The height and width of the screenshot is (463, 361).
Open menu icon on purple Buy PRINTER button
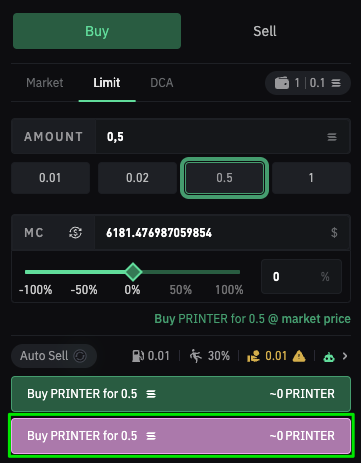point(151,436)
